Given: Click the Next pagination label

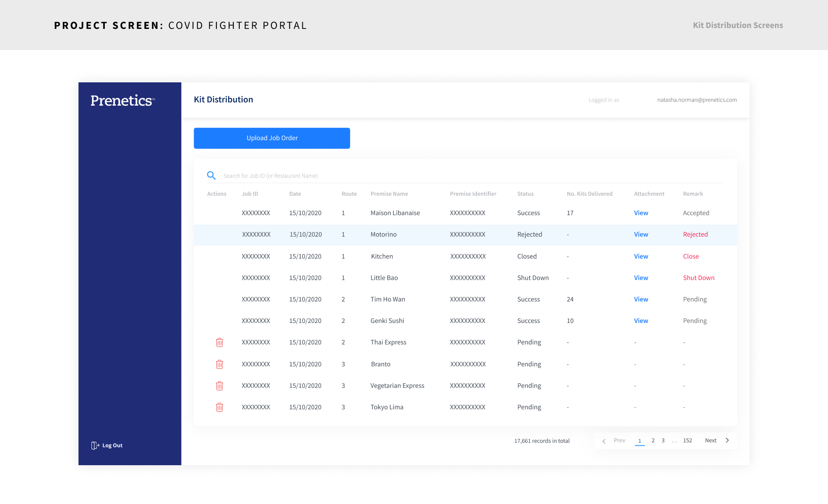Looking at the screenshot, I should 710,441.
